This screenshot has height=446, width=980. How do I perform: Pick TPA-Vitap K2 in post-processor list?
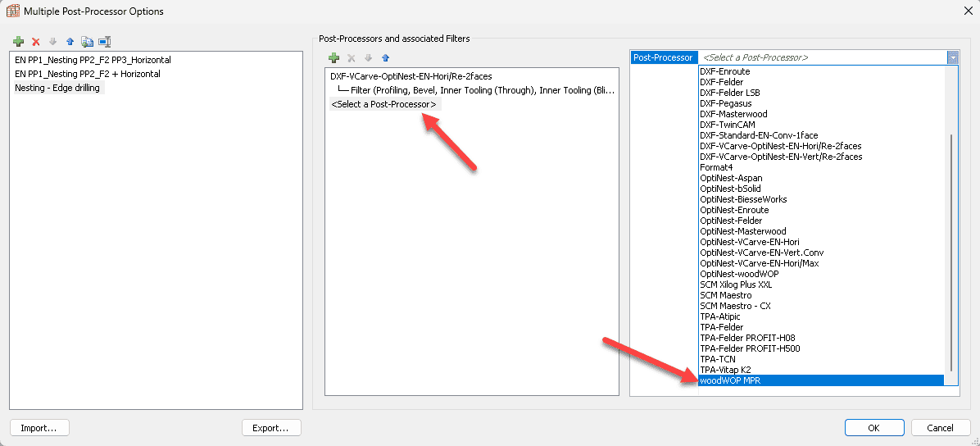point(725,370)
